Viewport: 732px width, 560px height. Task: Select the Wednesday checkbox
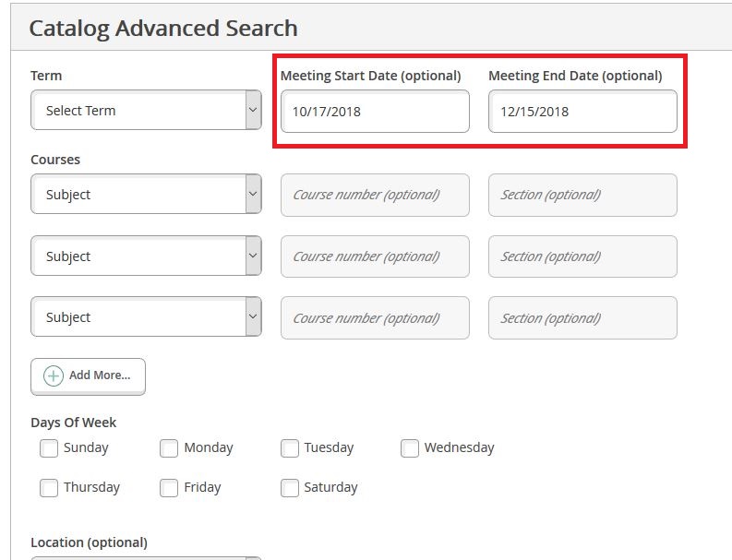pos(410,448)
